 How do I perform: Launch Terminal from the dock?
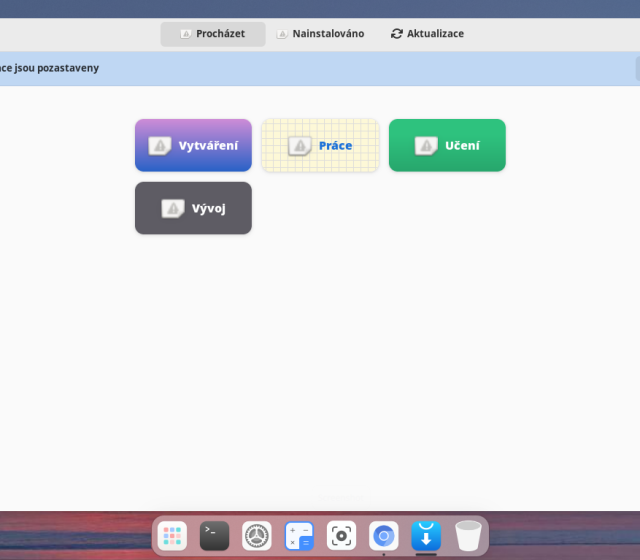coord(215,536)
